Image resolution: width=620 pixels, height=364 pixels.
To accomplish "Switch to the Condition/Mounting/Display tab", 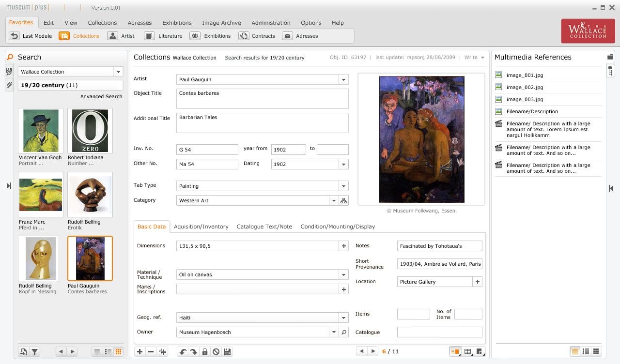I will 338,227.
